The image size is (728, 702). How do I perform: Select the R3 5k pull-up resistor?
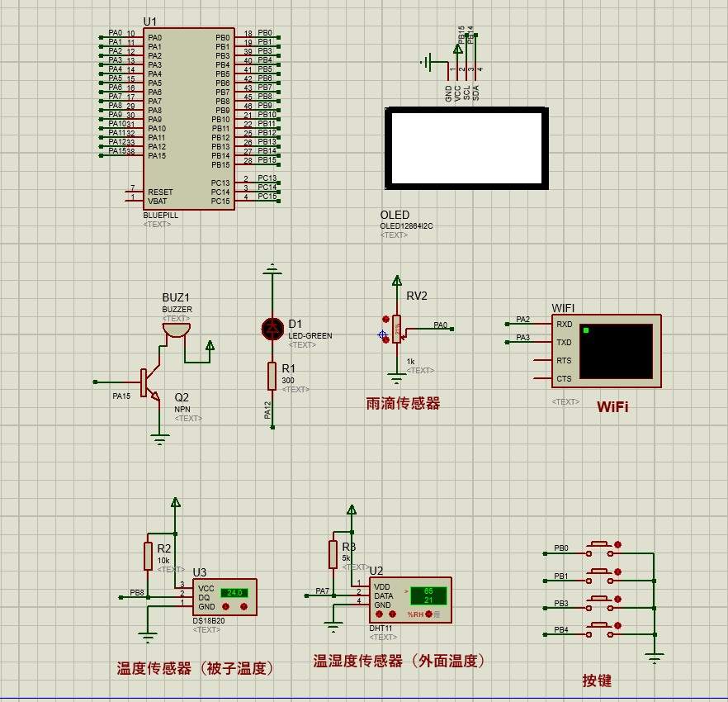pos(333,554)
